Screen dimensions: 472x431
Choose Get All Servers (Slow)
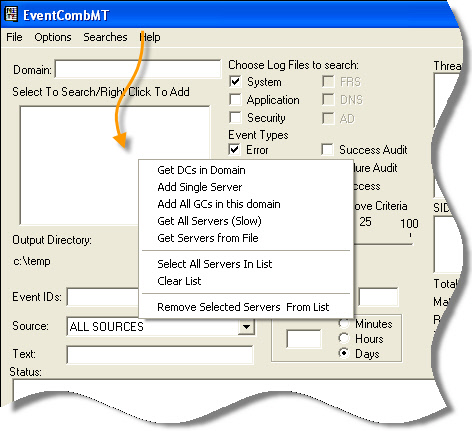click(246, 221)
